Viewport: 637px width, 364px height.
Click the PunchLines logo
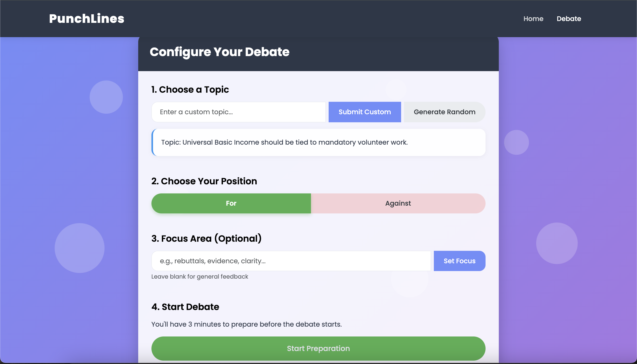pyautogui.click(x=87, y=19)
